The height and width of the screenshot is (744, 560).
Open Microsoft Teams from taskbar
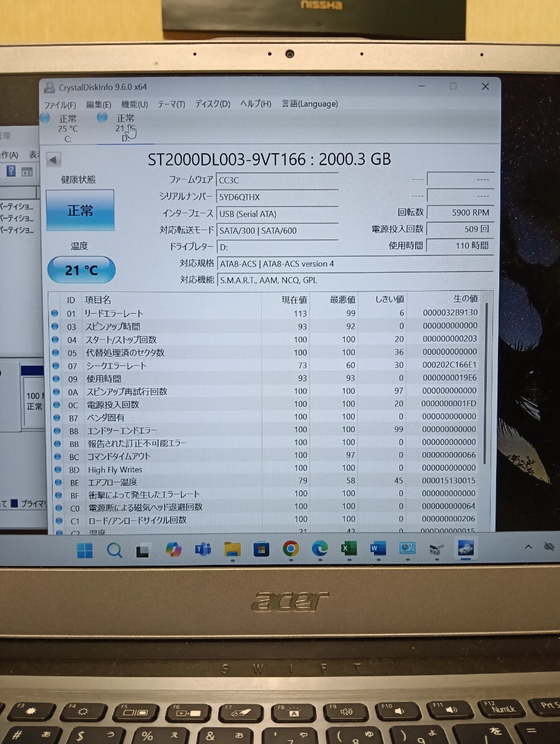pos(203,549)
